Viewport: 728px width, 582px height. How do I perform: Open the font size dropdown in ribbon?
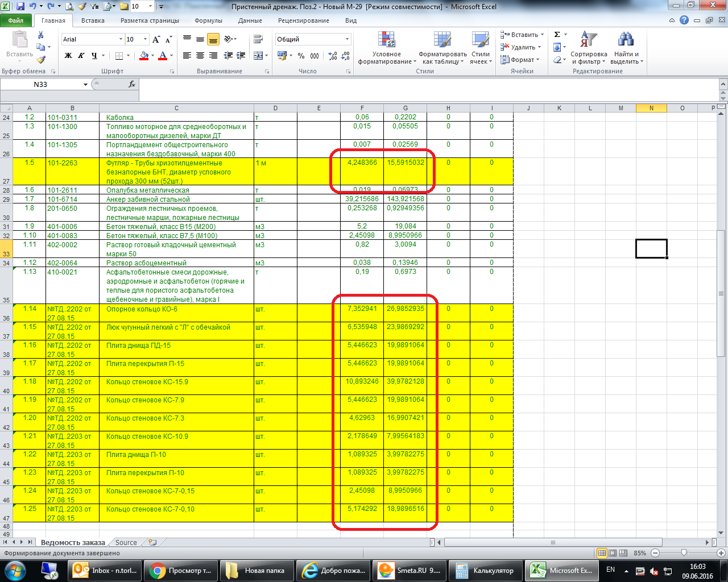coord(146,39)
